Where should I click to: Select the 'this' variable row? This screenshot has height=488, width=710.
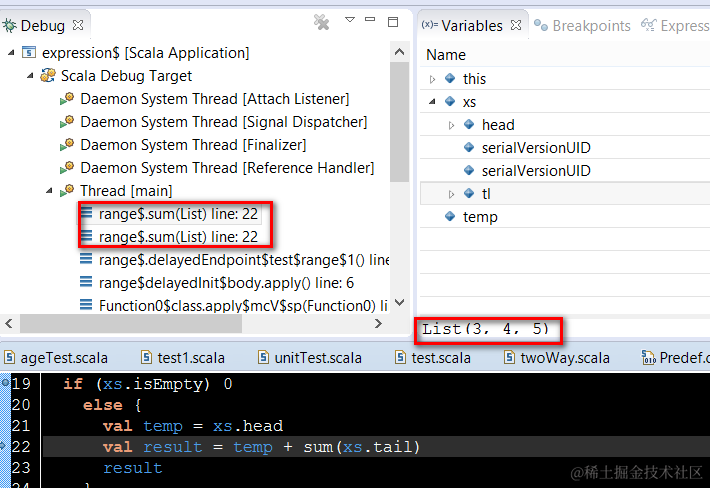(565, 79)
